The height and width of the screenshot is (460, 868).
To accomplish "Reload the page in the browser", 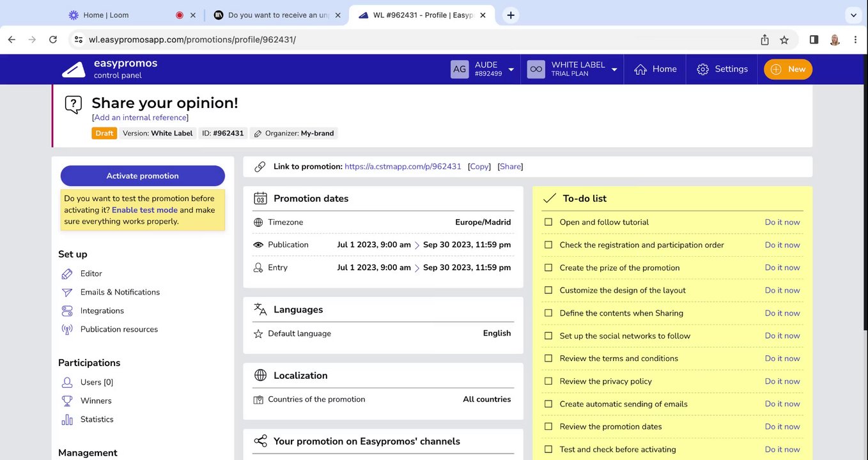I will pos(53,40).
